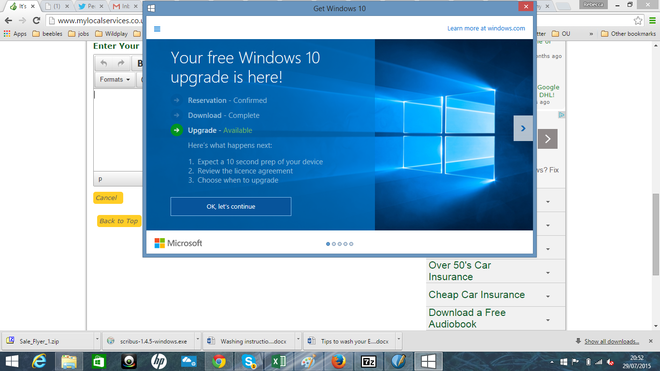
Task: Open the Chrome menu icon
Action: [652, 20]
